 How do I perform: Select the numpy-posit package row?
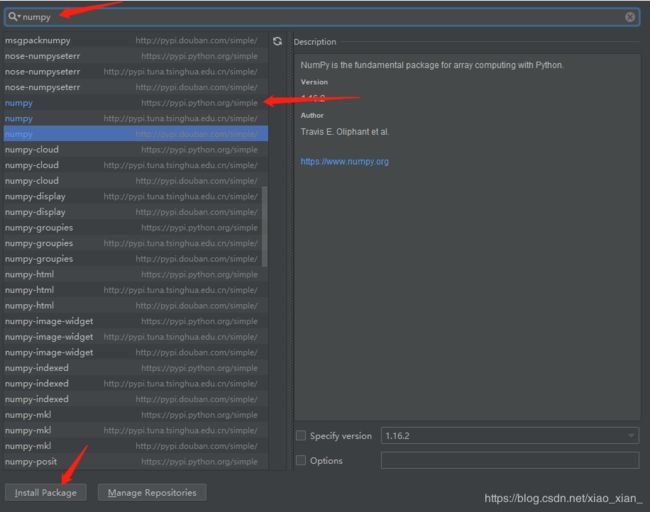click(x=136, y=462)
